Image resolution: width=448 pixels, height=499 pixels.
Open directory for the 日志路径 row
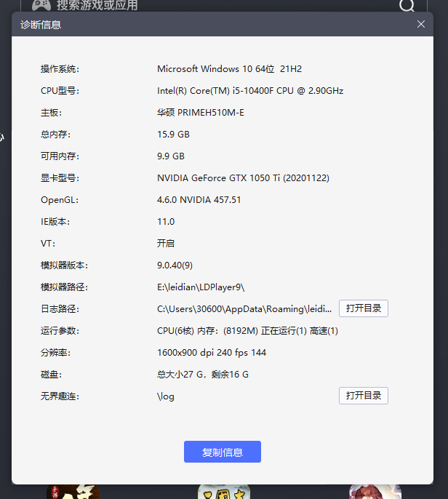pos(363,308)
